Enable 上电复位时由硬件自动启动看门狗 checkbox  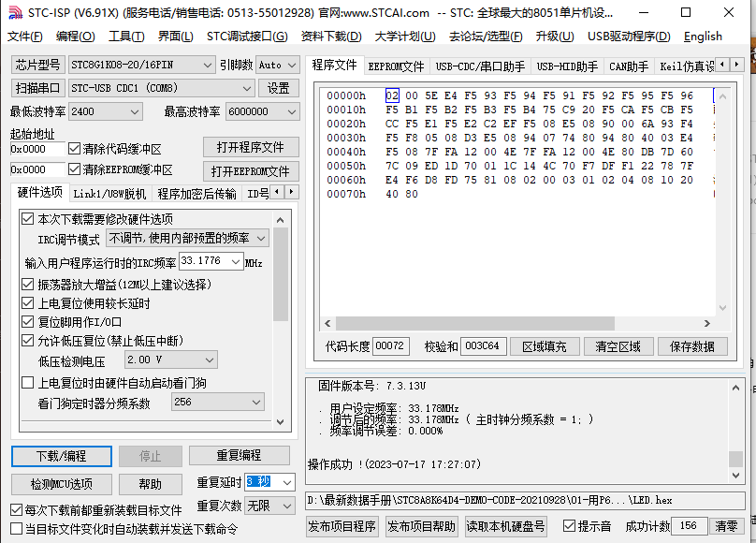coord(27,383)
